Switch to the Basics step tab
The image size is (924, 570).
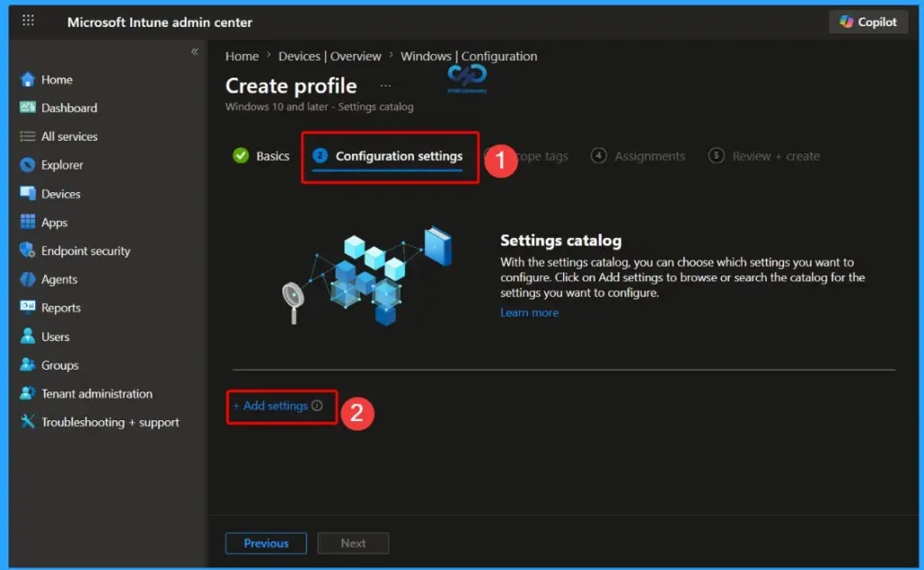pyautogui.click(x=261, y=156)
